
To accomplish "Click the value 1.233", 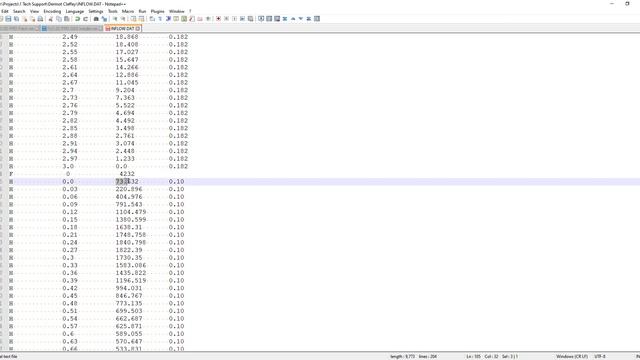I will tap(125, 159).
